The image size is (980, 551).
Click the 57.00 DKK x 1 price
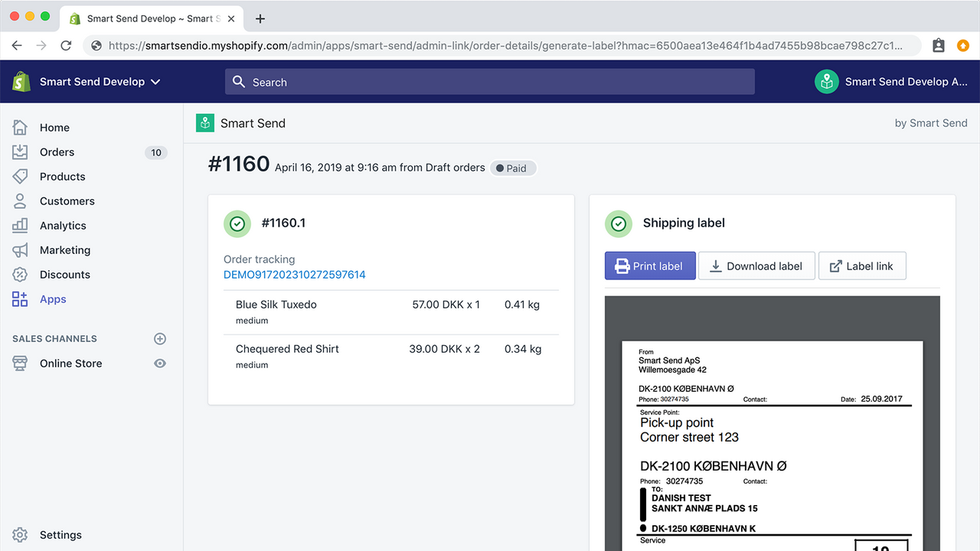click(x=446, y=305)
